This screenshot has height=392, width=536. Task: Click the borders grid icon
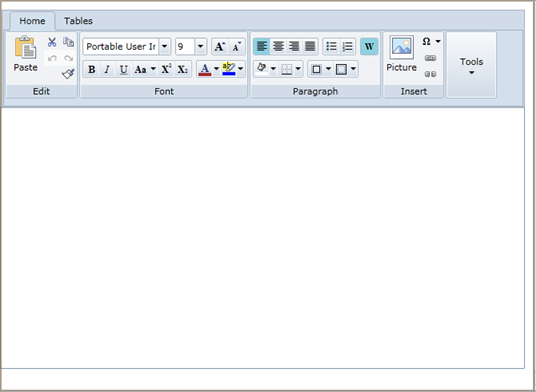(286, 69)
